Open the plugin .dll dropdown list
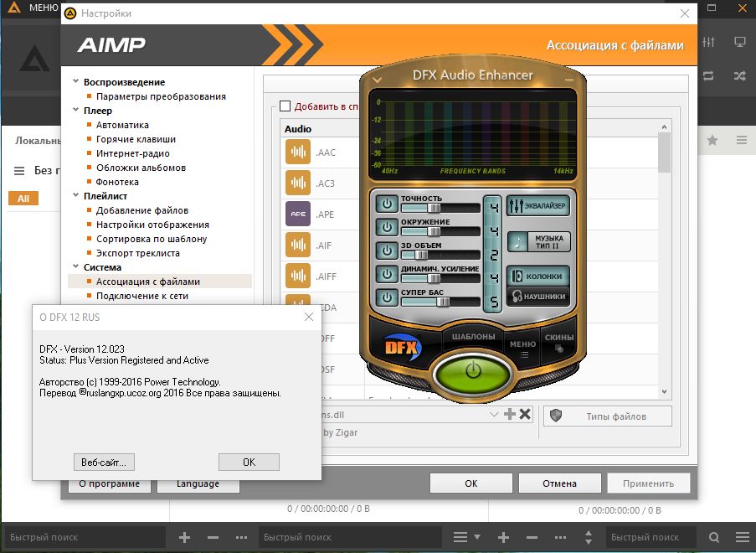Viewport: 756px width, 553px height. pyautogui.click(x=494, y=415)
